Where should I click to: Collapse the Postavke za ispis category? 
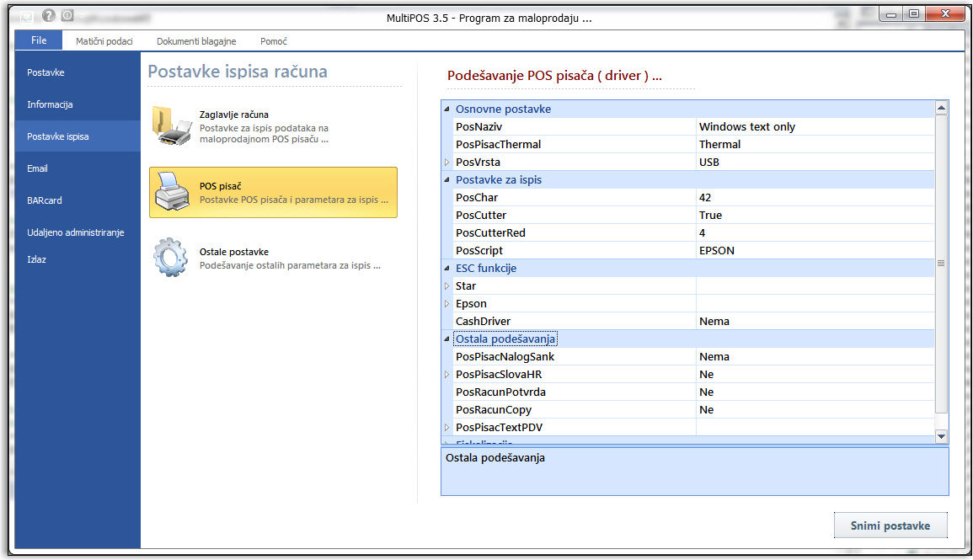[446, 180]
